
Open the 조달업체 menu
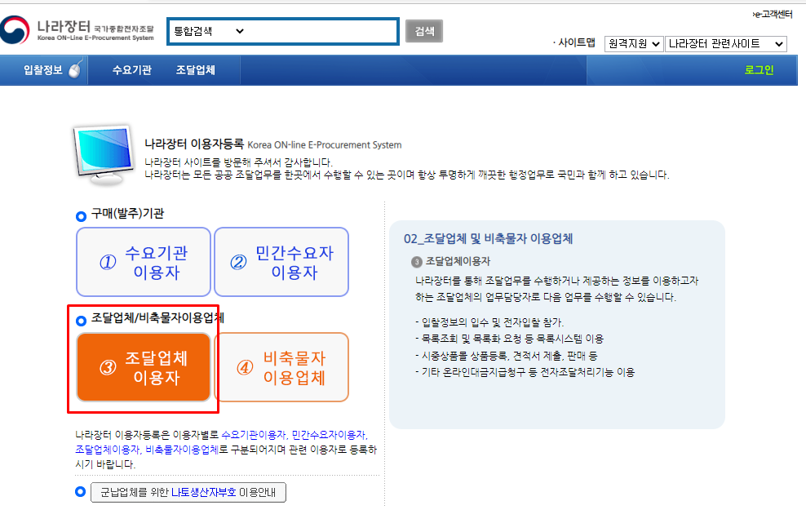tap(196, 70)
